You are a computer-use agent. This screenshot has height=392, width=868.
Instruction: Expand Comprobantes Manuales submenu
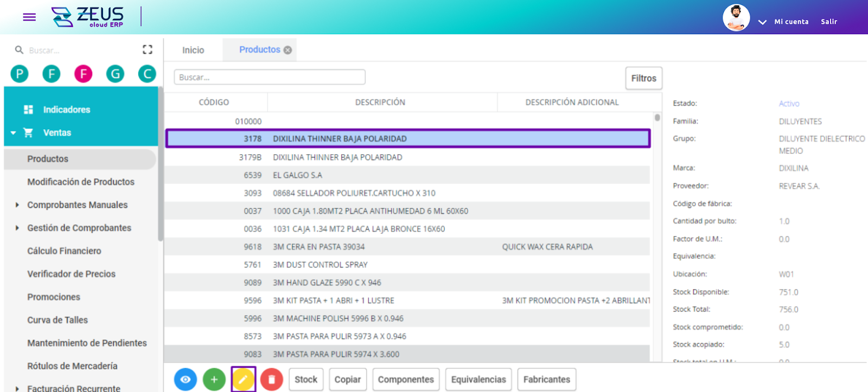[x=17, y=205]
